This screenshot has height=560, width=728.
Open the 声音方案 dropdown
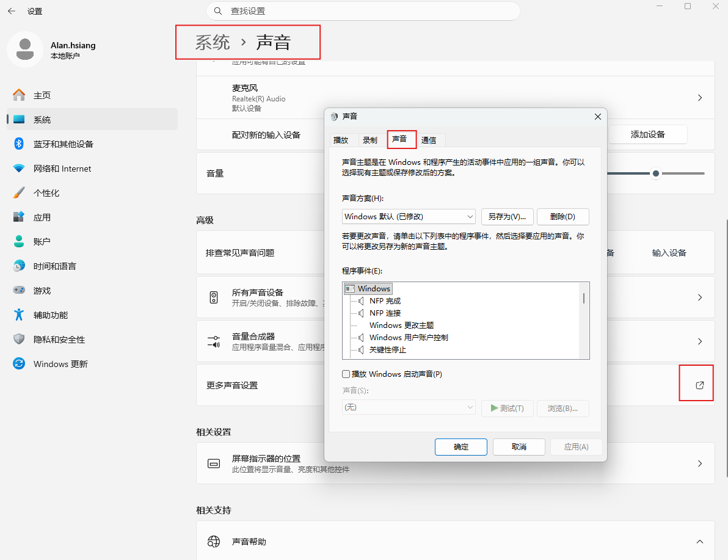409,216
